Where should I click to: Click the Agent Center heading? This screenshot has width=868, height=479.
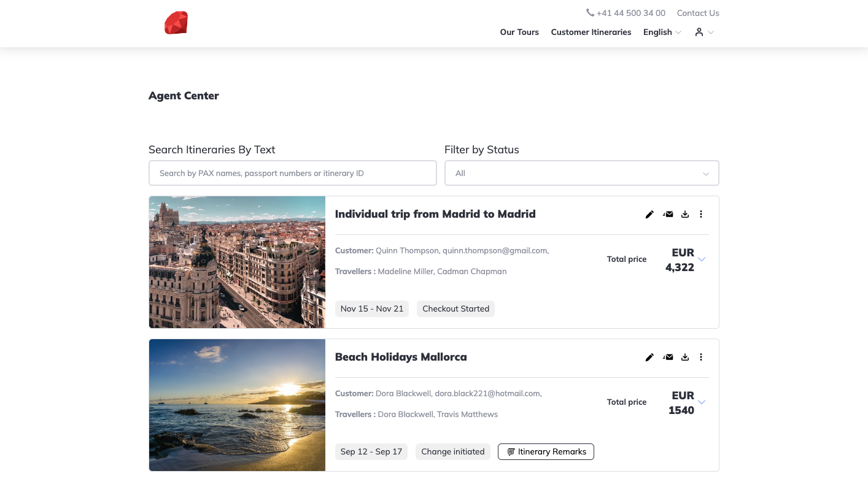[184, 96]
